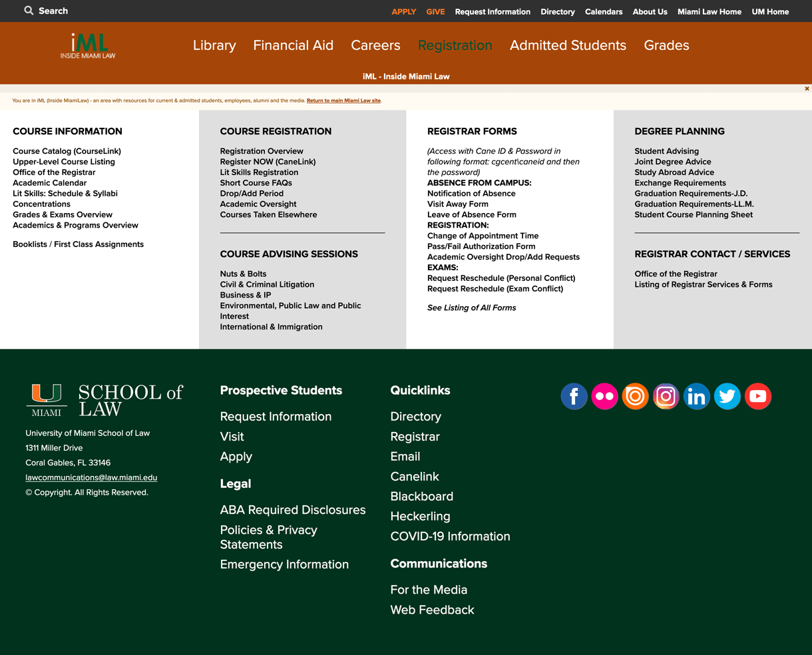Go to Miami Law Home

[x=710, y=11]
